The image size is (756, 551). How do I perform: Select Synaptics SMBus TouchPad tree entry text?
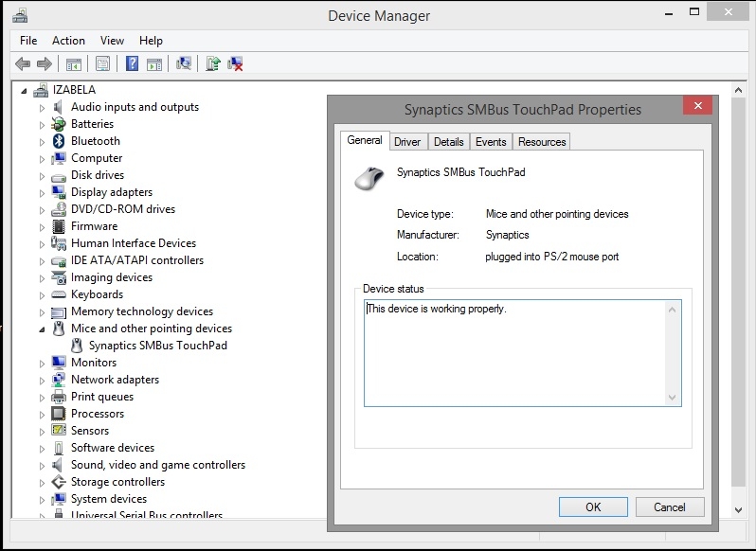tap(158, 346)
